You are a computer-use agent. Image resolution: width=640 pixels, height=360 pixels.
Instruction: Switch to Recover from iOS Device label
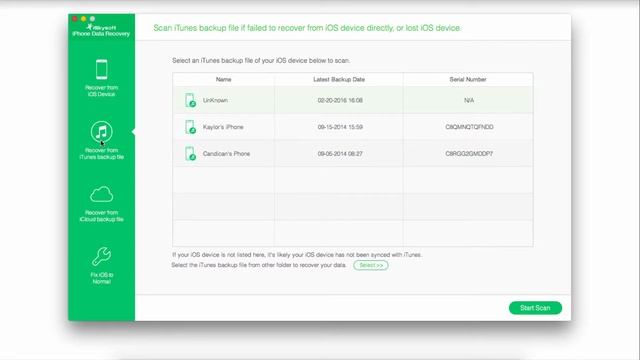coord(102,91)
